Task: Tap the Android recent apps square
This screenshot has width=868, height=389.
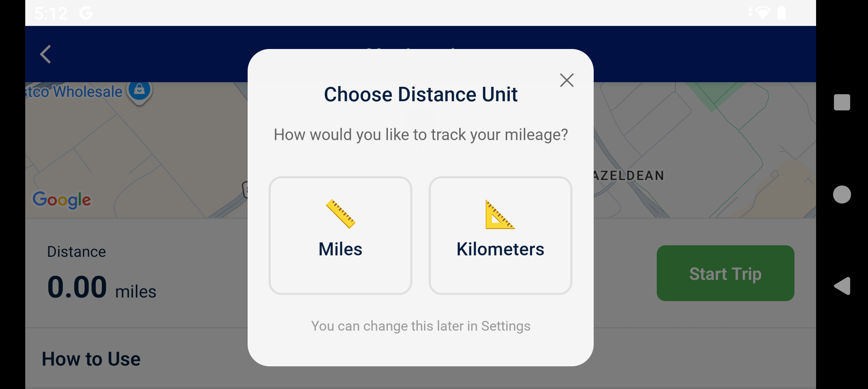Action: [x=842, y=102]
